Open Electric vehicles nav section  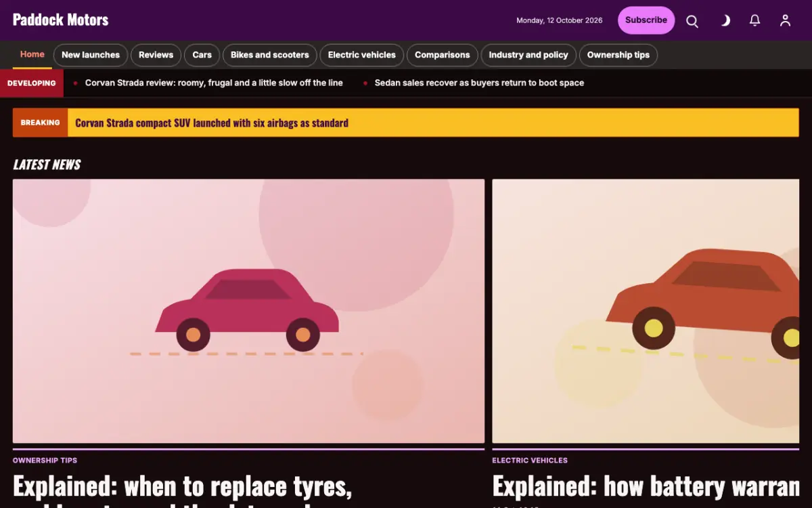pos(361,55)
